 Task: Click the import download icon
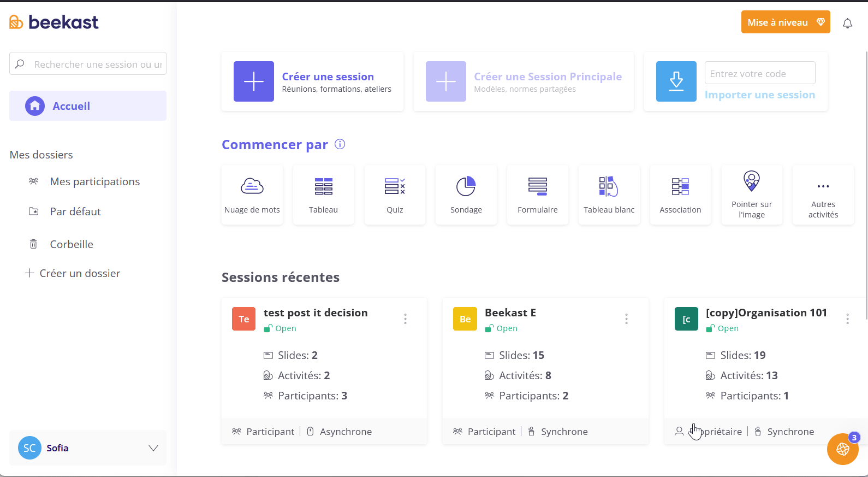(x=676, y=81)
